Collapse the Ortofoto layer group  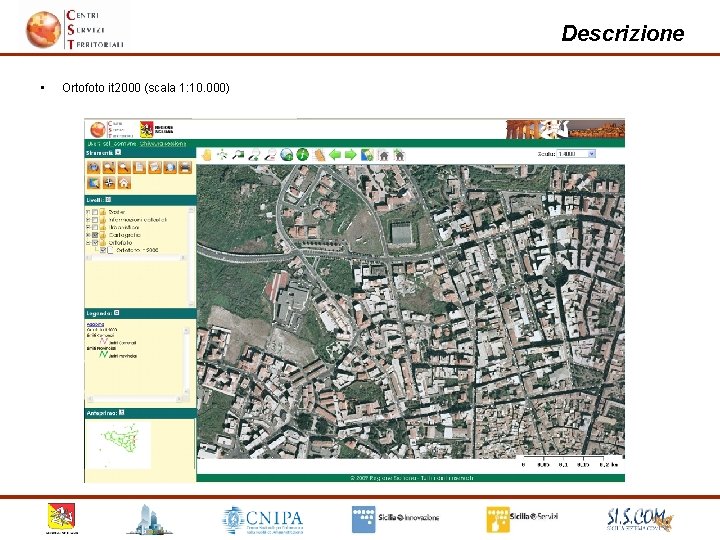coord(88,242)
